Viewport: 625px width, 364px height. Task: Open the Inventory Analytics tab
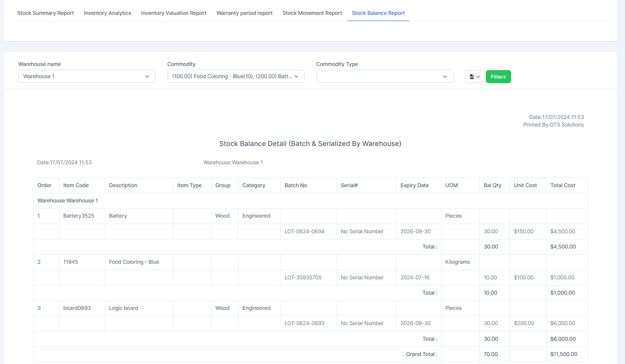point(107,13)
